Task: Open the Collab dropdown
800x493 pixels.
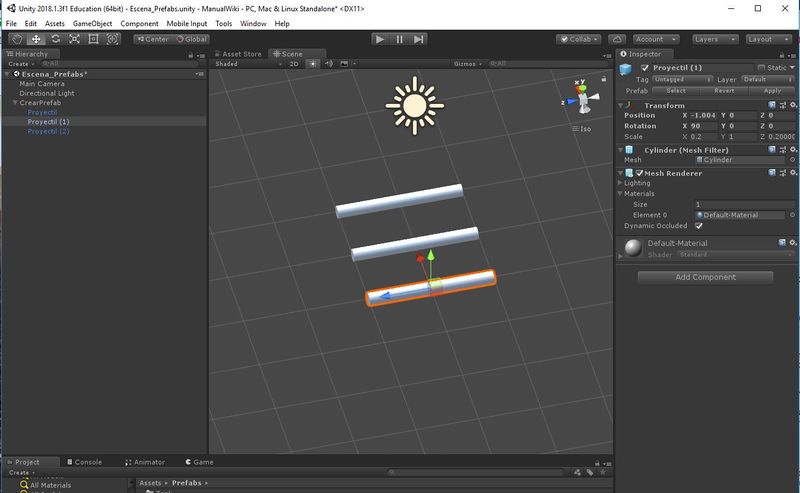Action: coord(579,39)
